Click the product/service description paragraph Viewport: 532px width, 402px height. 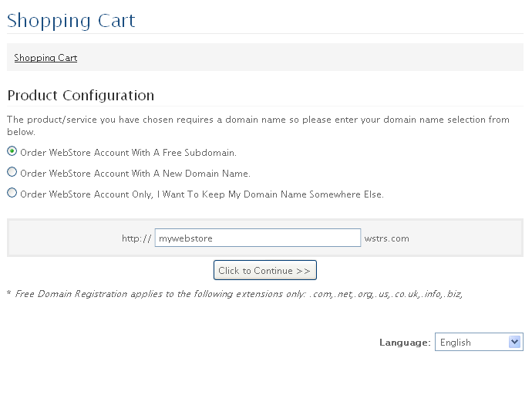(258, 126)
